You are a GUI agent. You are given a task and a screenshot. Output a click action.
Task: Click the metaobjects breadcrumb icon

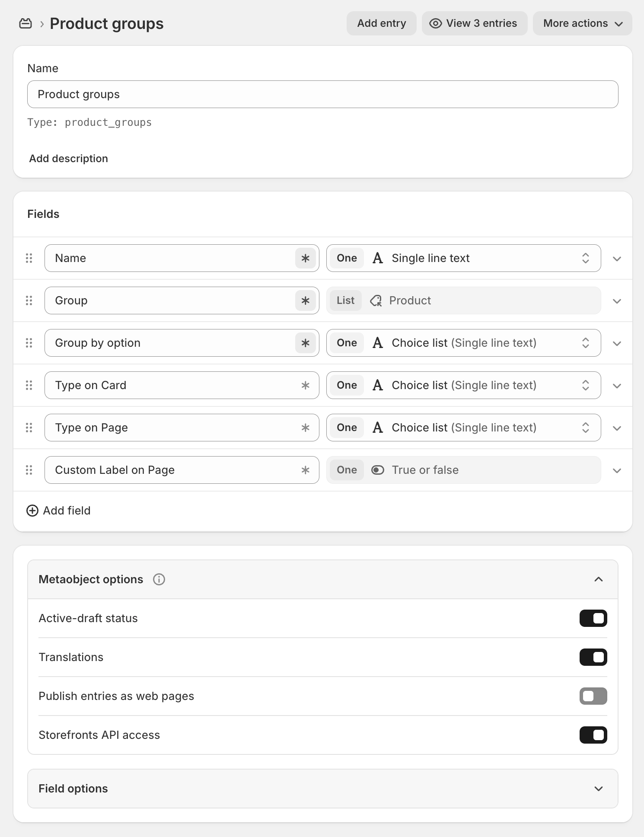coord(26,23)
